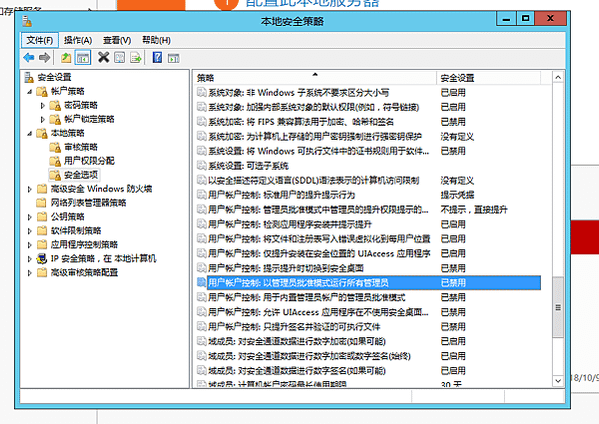
Task: Click the Export list toolbar icon
Action: pyautogui.click(x=136, y=58)
